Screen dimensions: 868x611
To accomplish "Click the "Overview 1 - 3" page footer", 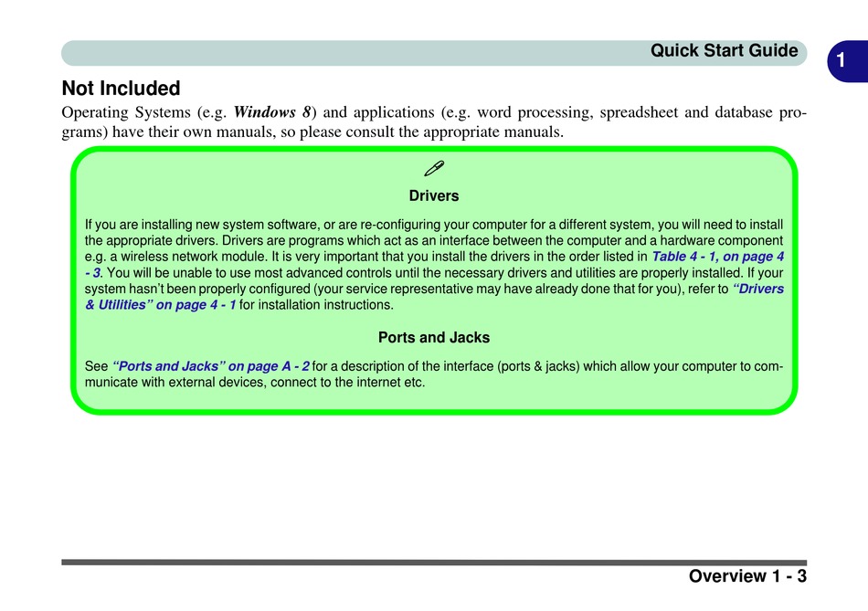I will [x=747, y=576].
